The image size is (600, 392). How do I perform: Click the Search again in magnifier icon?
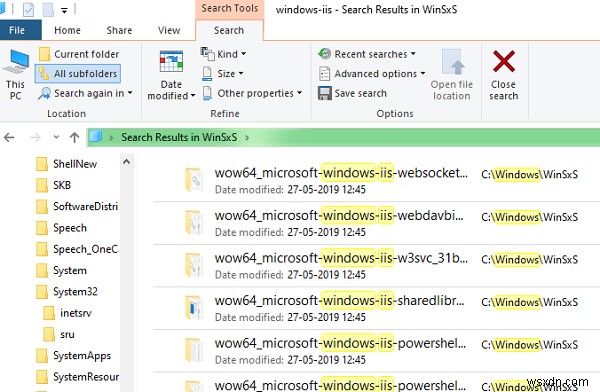44,93
